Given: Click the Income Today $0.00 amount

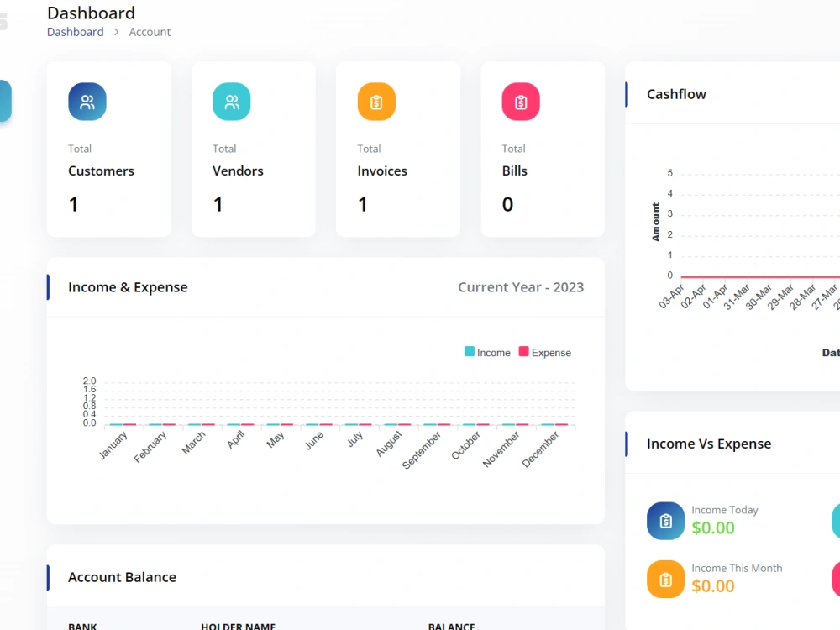Looking at the screenshot, I should 713,528.
